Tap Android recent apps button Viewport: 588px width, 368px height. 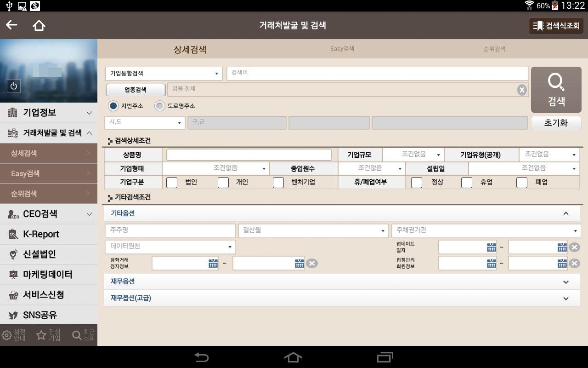pyautogui.click(x=385, y=357)
